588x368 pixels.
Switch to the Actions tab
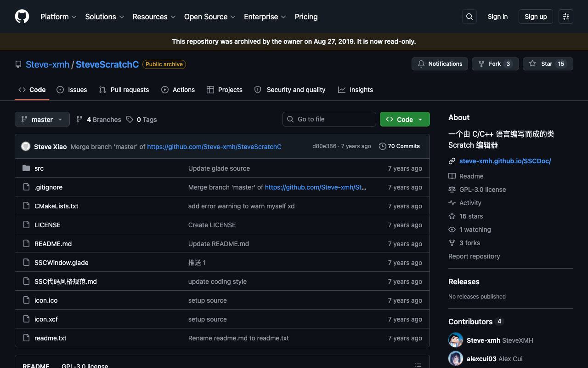pos(178,90)
